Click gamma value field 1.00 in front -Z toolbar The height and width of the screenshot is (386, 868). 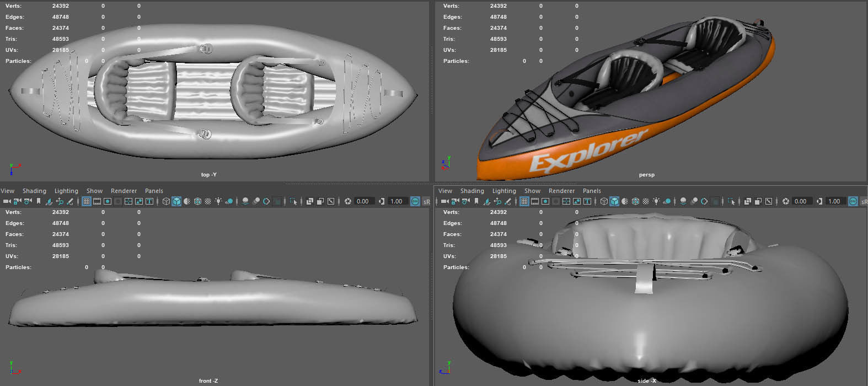(397, 201)
